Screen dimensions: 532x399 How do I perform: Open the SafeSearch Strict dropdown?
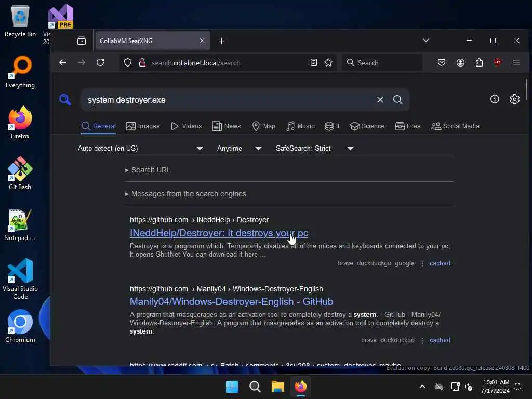click(x=315, y=148)
